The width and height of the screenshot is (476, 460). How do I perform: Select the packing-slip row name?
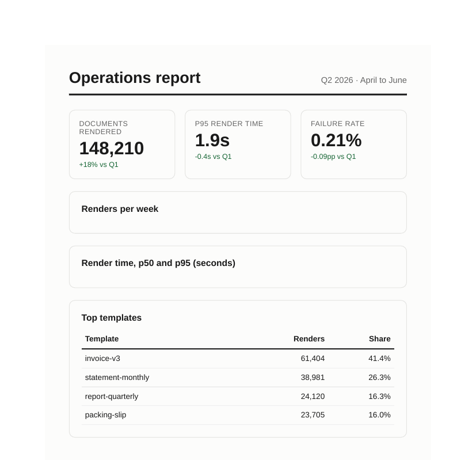[106, 415]
